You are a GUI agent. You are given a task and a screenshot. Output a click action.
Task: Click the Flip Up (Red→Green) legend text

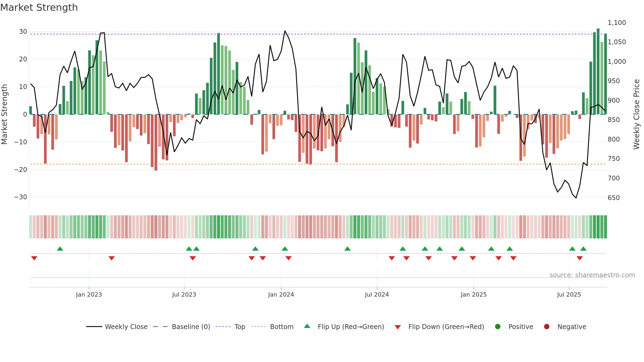point(351,327)
